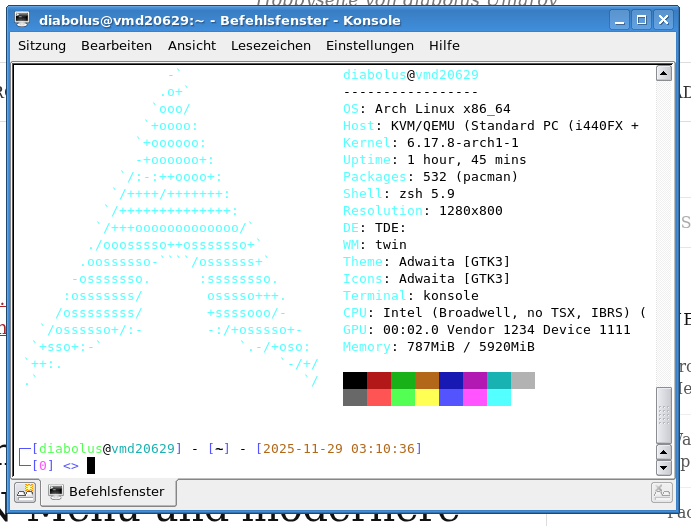
Task: Open the Einstellungen menu
Action: 370,46
